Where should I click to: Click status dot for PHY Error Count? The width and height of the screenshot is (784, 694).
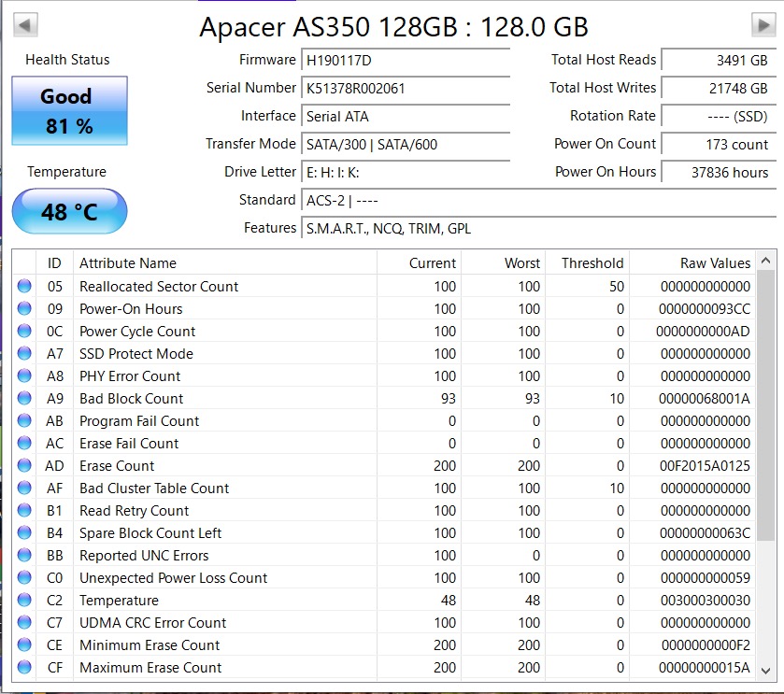coord(24,375)
